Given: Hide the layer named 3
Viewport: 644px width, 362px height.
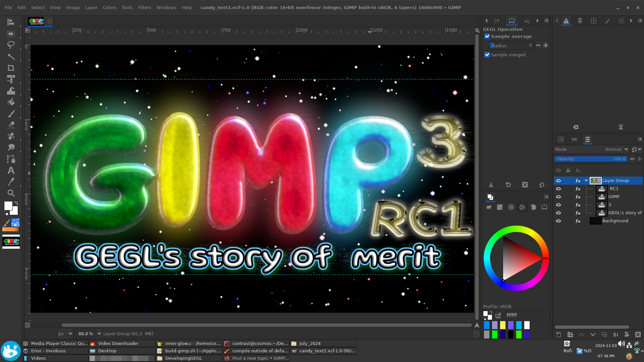Looking at the screenshot, I should 558,205.
